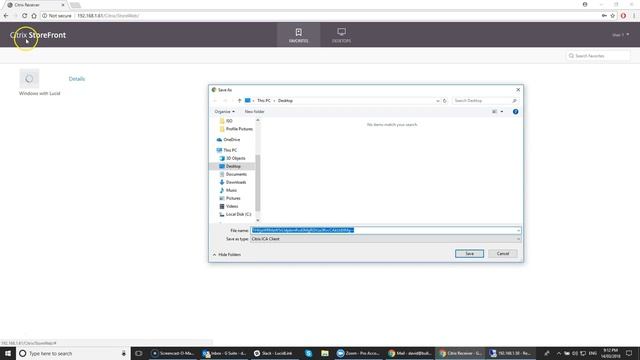This screenshot has width=640, height=360.
Task: Select Desktop in navigation pane
Action: coord(232,166)
